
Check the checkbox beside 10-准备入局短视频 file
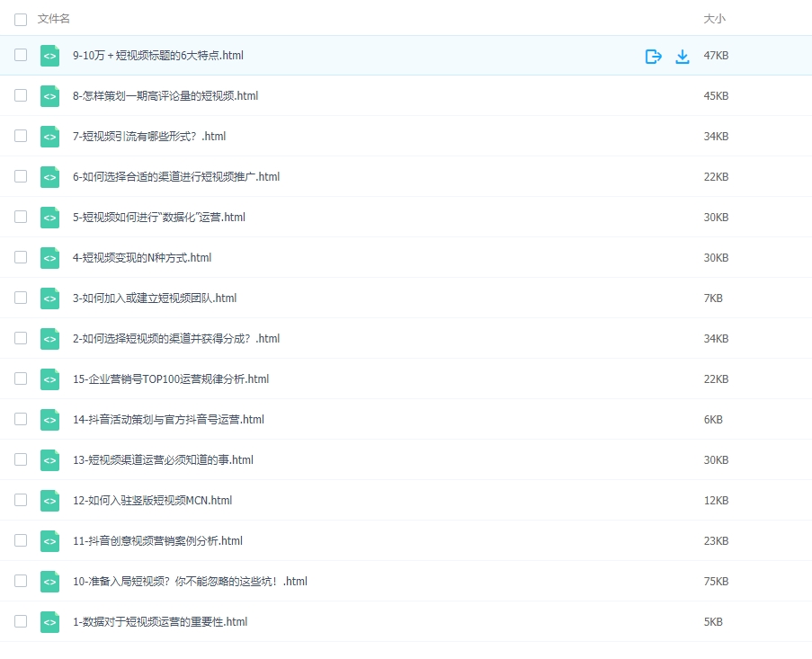20,581
